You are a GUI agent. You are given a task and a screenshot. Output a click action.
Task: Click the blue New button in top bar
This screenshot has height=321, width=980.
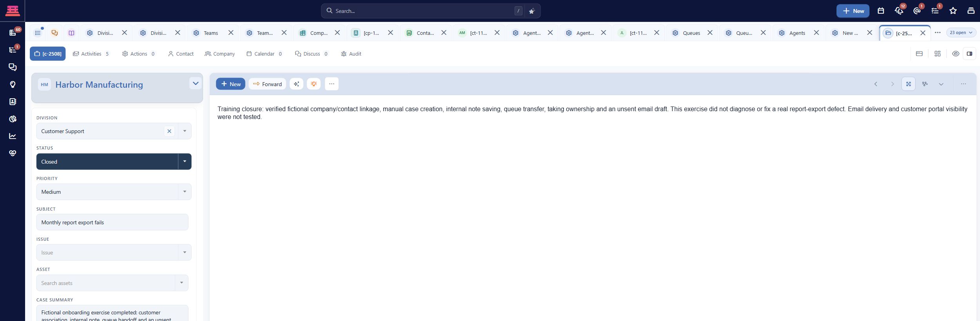click(853, 11)
